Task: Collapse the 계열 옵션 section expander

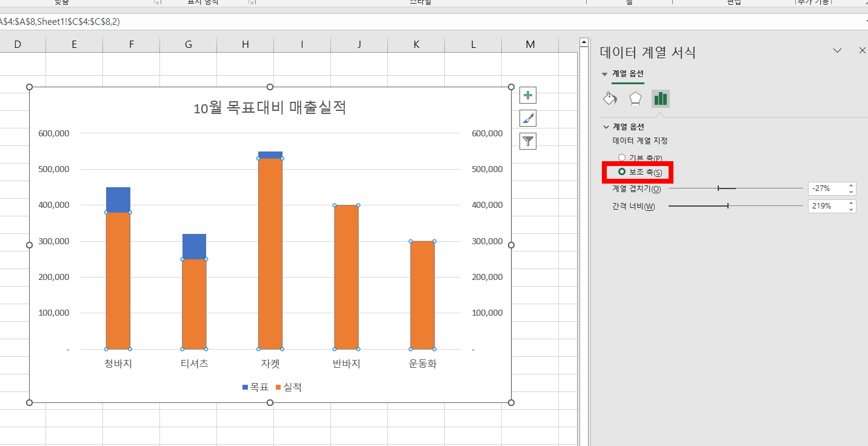Action: [x=606, y=127]
